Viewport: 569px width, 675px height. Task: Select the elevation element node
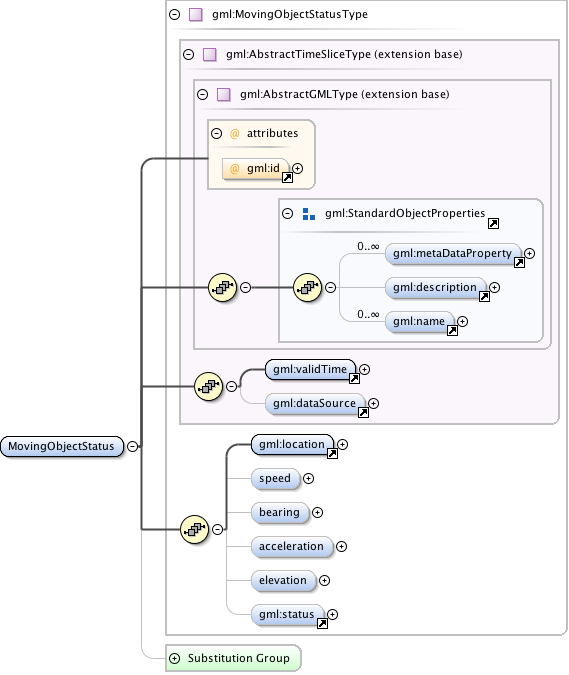pyautogui.click(x=283, y=580)
